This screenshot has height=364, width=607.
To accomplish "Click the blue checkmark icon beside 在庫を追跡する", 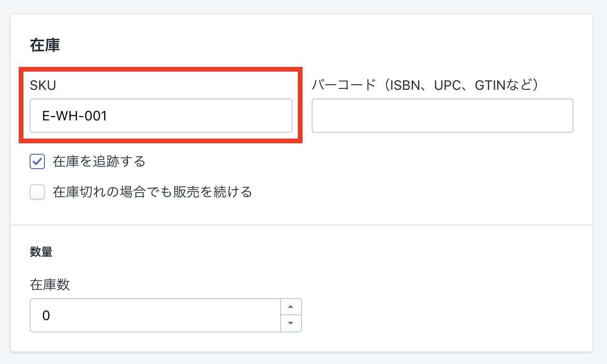I will pyautogui.click(x=37, y=161).
